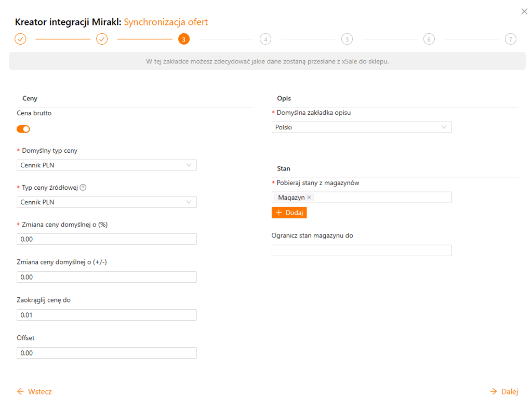532x407 pixels.
Task: Jump to wizard step 6
Action: click(x=429, y=39)
